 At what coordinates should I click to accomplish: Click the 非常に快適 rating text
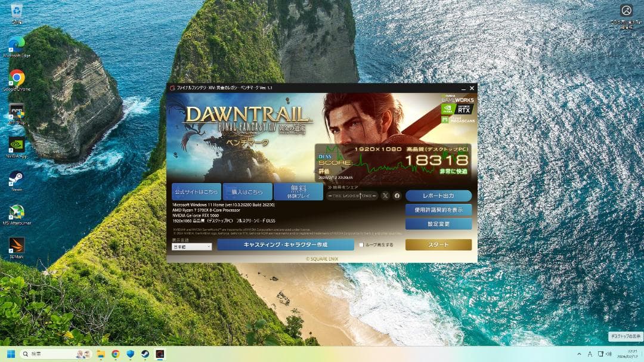pyautogui.click(x=453, y=171)
